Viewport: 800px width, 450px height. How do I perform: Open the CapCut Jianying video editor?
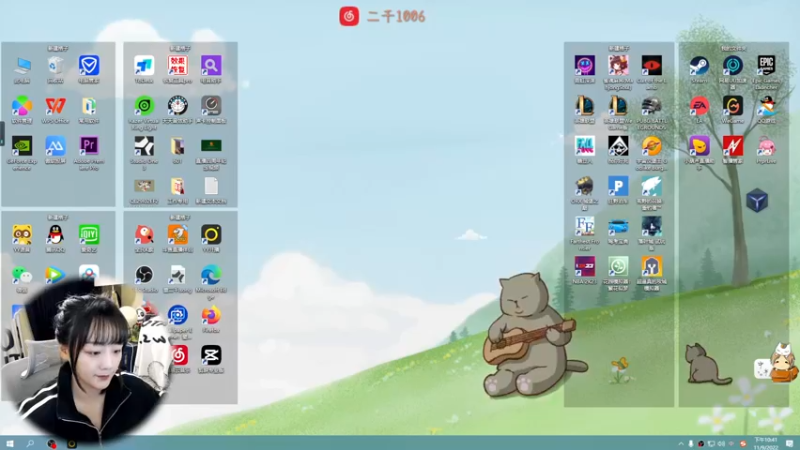point(211,355)
